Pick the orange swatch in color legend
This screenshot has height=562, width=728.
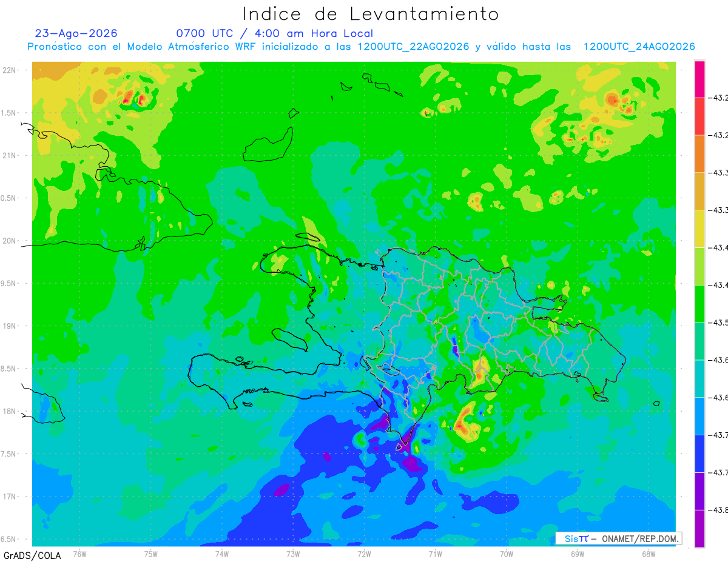699,154
